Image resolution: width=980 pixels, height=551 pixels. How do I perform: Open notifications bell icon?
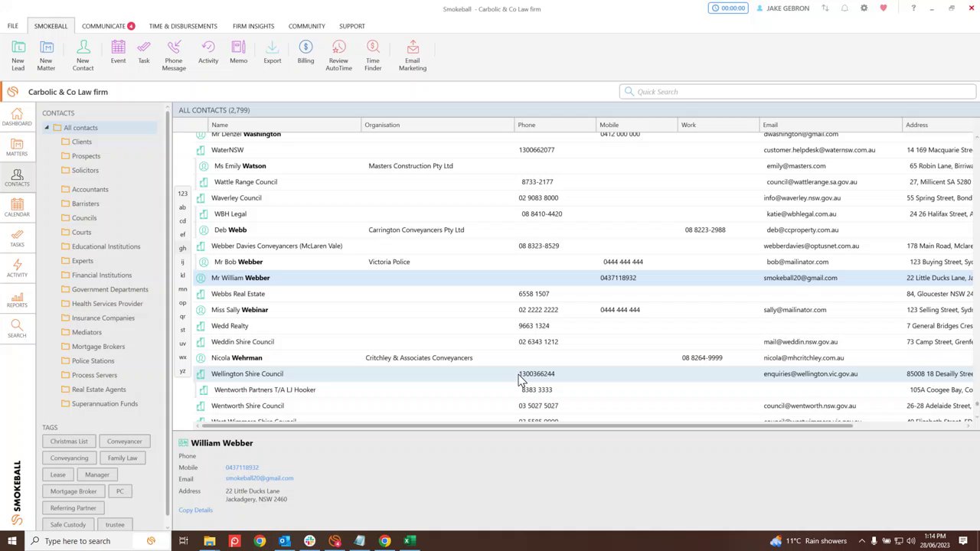tap(844, 8)
